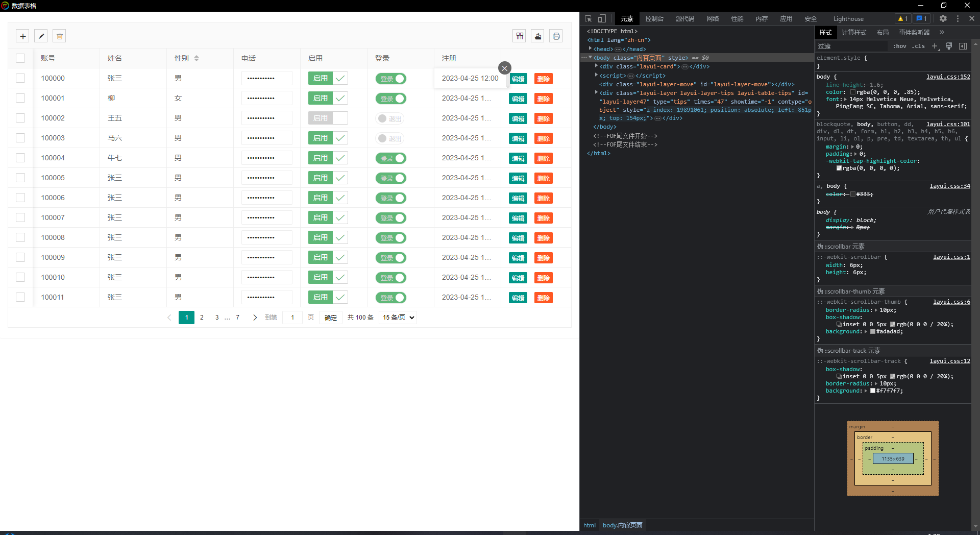Go to page 7

237,318
